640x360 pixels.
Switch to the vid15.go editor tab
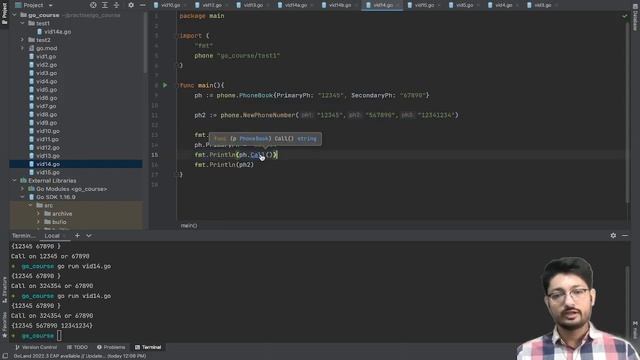click(x=424, y=5)
